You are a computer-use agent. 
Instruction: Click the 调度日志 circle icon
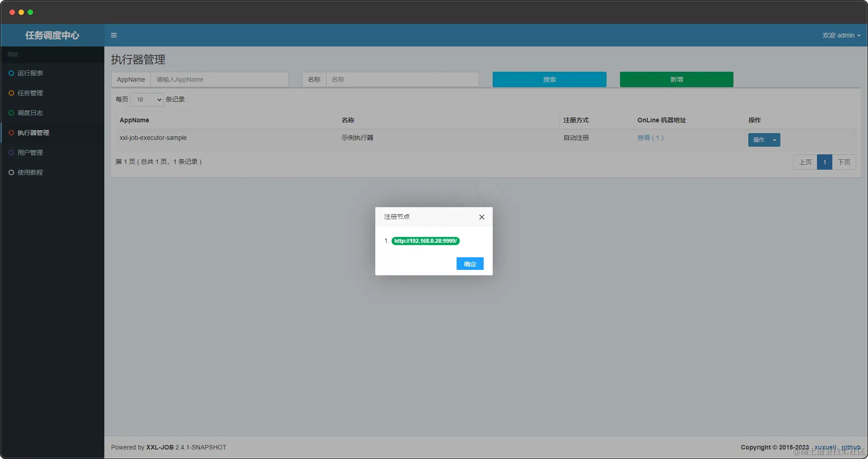pyautogui.click(x=11, y=113)
